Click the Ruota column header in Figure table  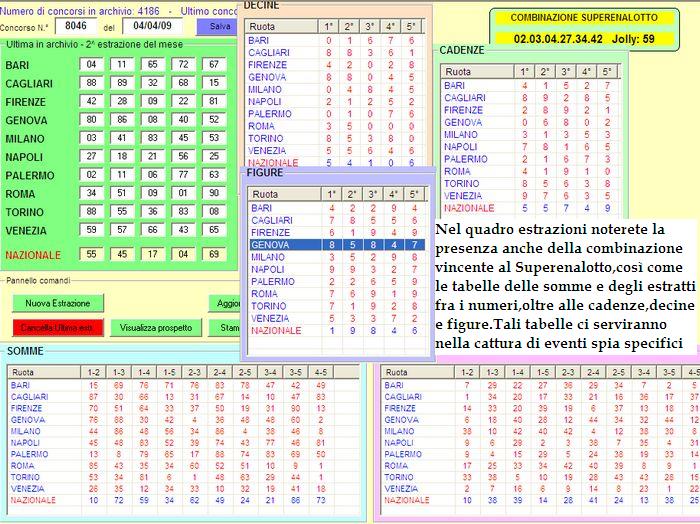285,194
